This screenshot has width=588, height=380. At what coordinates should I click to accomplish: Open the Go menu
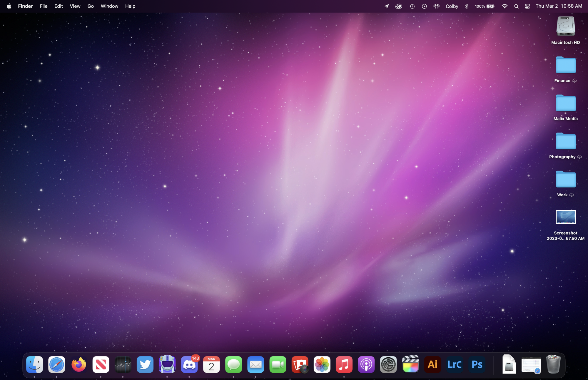point(91,6)
